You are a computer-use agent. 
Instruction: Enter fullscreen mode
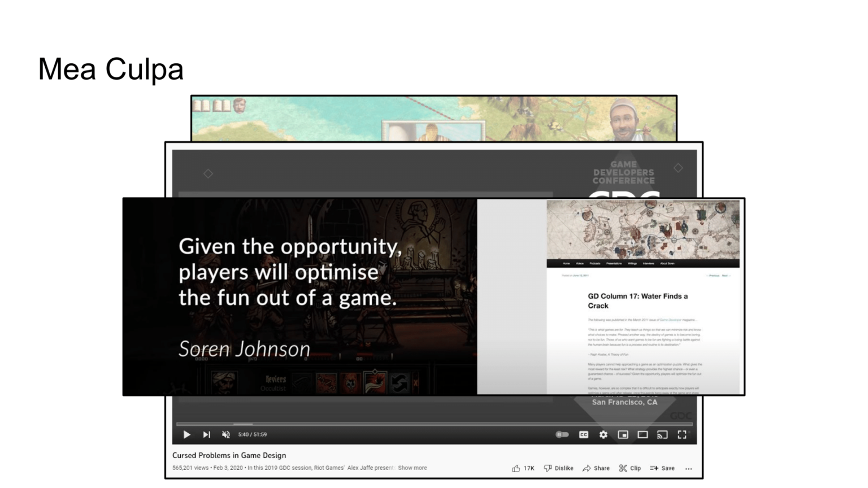coord(682,434)
